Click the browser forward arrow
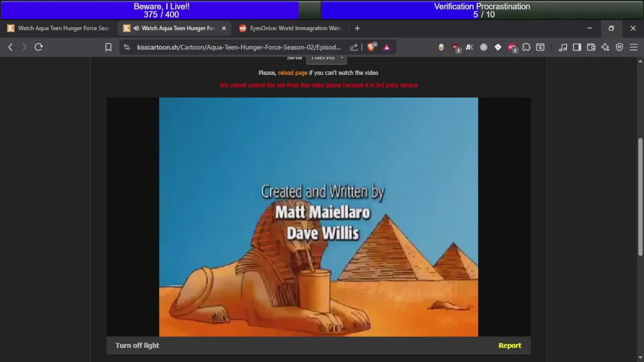Viewport: 644px width, 362px height. (x=24, y=47)
